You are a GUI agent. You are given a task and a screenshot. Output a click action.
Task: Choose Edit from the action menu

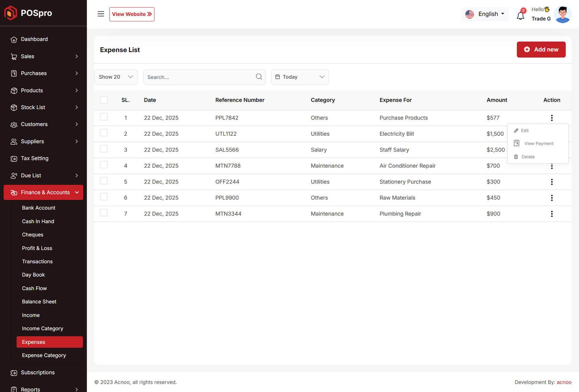pyautogui.click(x=524, y=131)
